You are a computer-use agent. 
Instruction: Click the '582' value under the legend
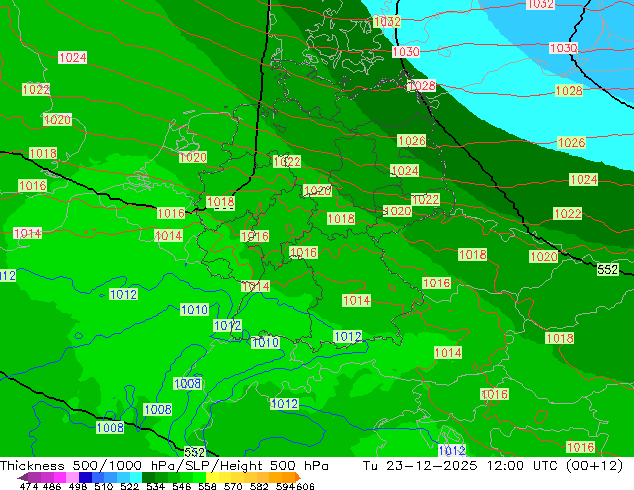click(259, 486)
